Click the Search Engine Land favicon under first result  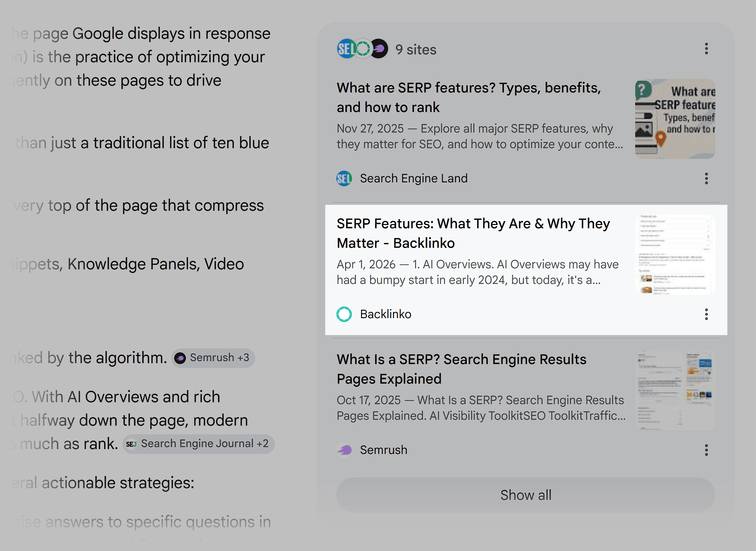tap(344, 178)
